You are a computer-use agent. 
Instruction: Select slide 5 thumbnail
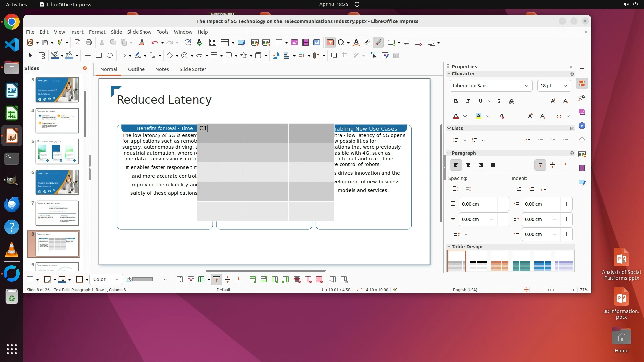57,152
